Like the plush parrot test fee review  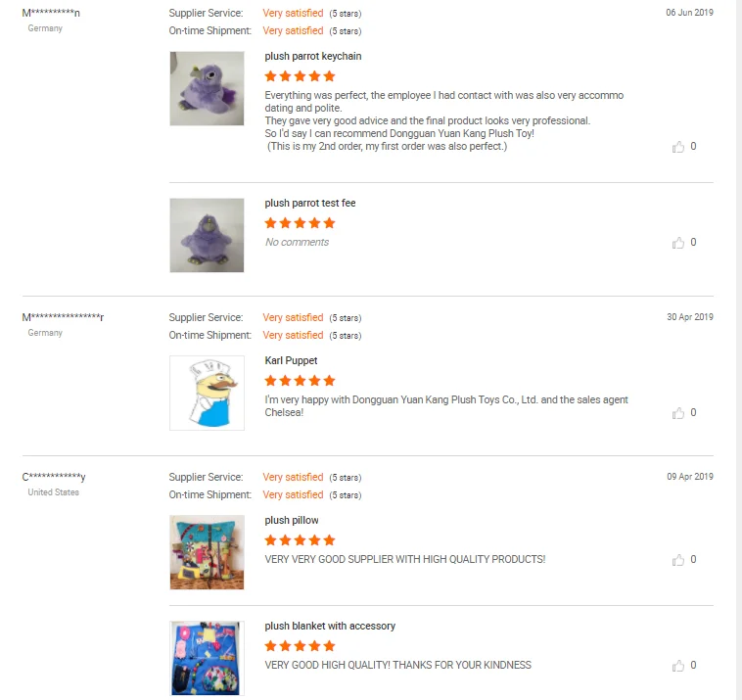click(x=678, y=243)
